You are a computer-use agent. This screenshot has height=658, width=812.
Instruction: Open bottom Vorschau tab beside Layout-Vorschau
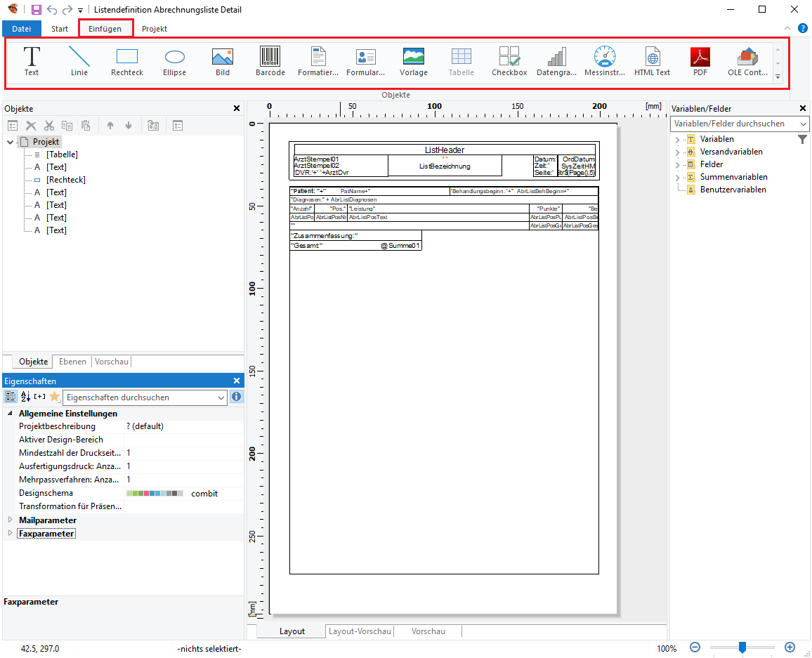(428, 631)
